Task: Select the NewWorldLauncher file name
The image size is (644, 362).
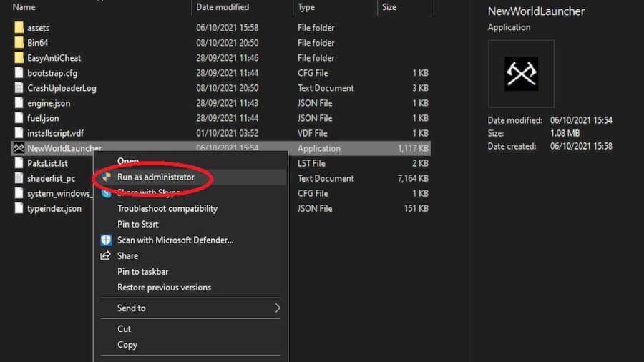Action: coord(64,148)
